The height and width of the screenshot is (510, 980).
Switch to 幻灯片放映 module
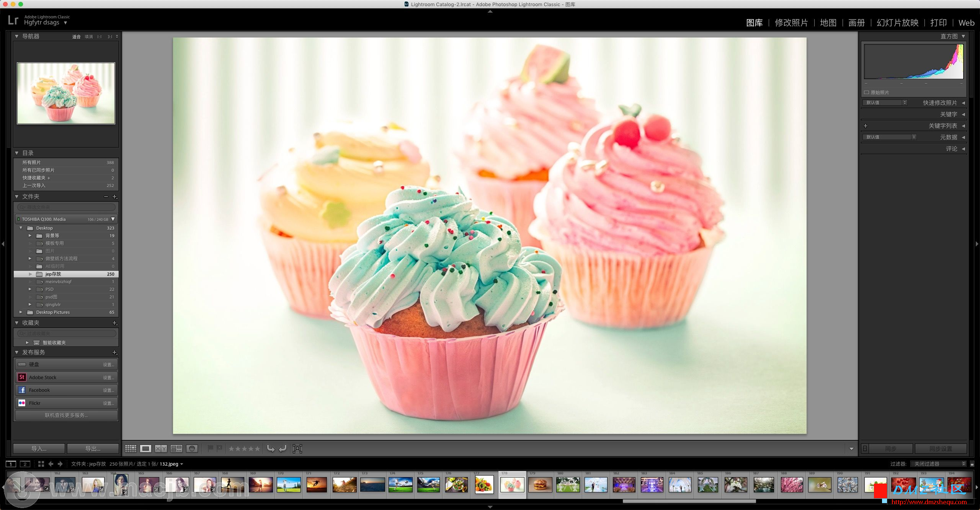pos(898,23)
